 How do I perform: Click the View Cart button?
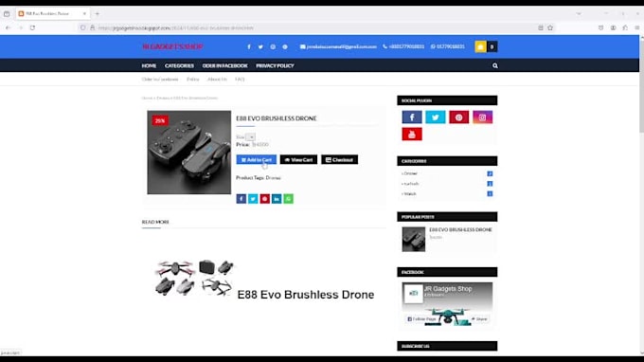[x=298, y=160]
